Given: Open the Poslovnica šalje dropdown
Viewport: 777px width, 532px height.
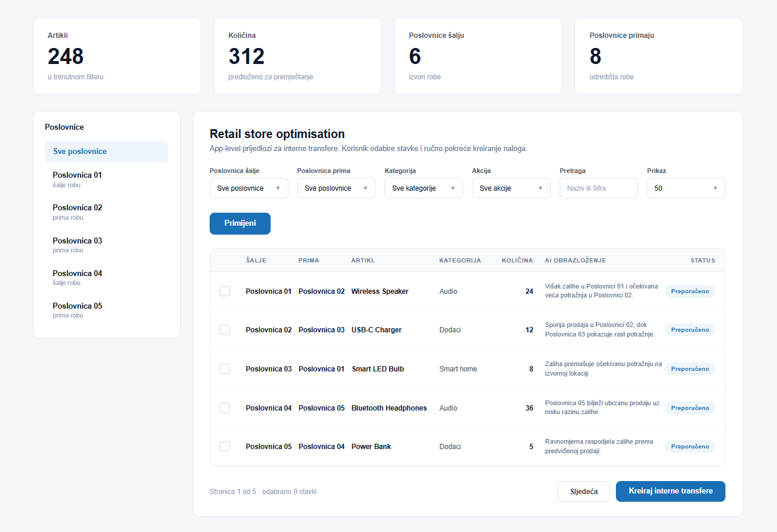Looking at the screenshot, I should pos(249,188).
